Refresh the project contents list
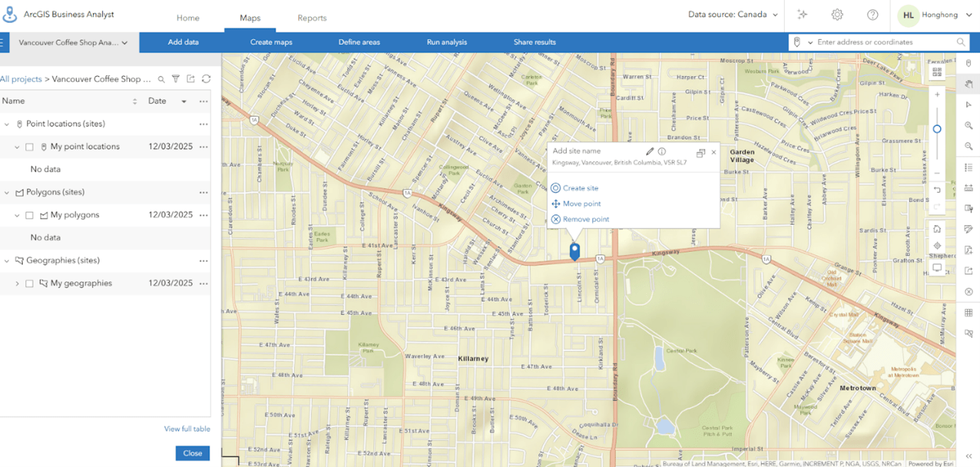Viewport: 980px width, 467px height. (x=206, y=79)
